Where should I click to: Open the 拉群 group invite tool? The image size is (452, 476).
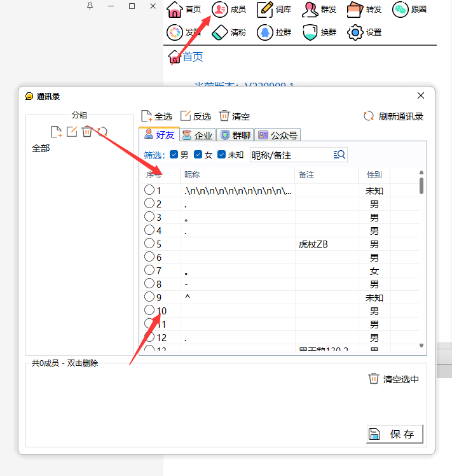(274, 32)
